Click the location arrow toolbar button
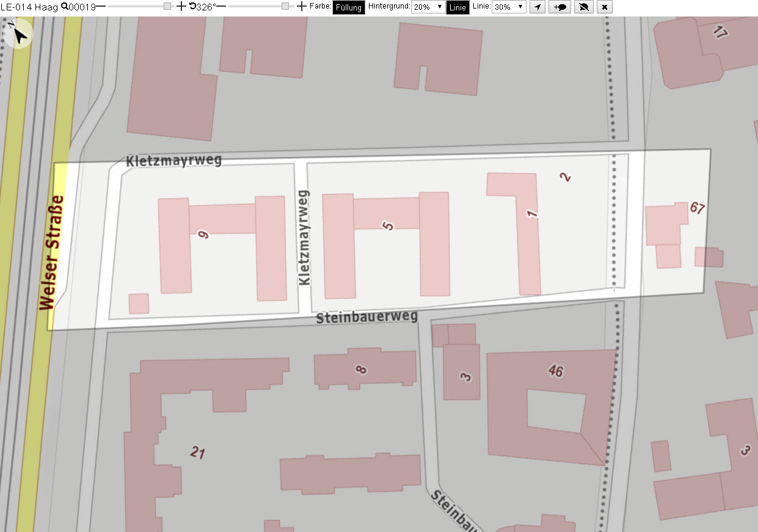This screenshot has width=758, height=532. 537,7
